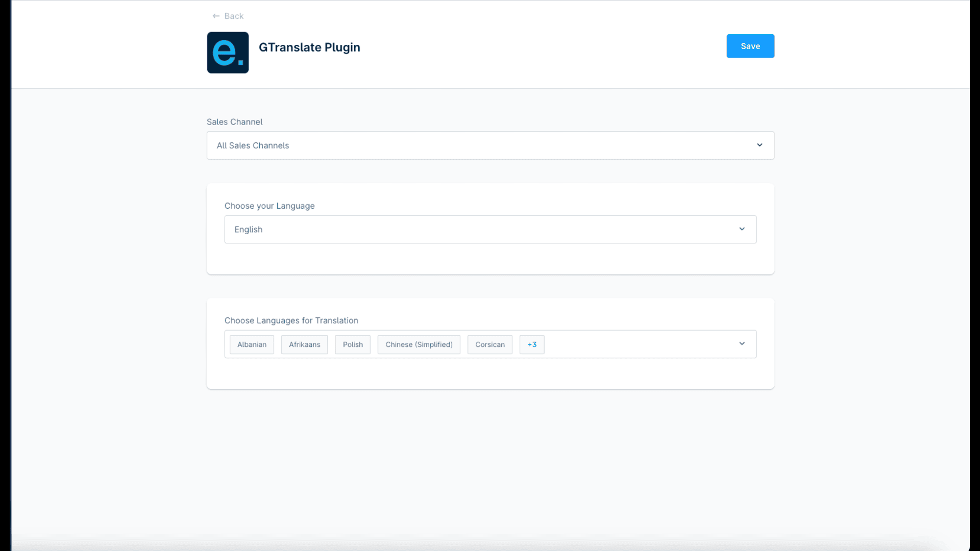Viewport: 980px width, 551px height.
Task: Show the +3 more languages
Action: 532,344
